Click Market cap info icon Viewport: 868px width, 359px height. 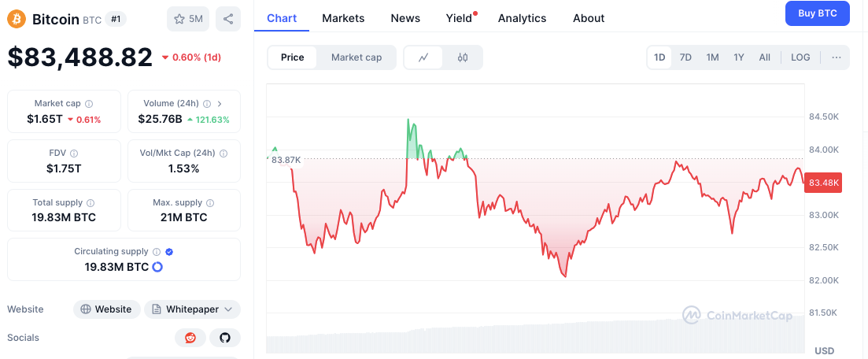(x=89, y=104)
